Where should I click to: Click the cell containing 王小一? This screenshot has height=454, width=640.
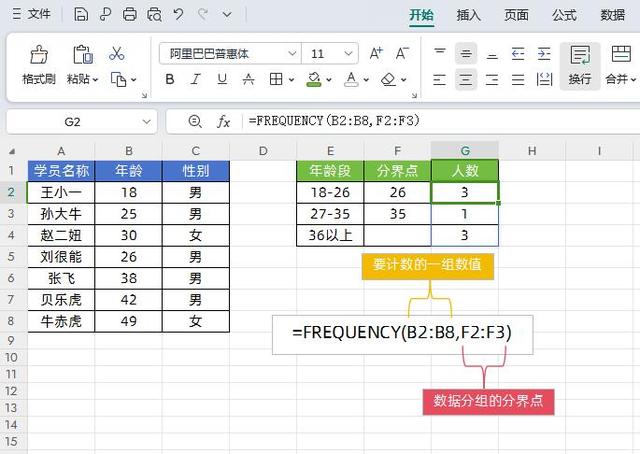61,192
